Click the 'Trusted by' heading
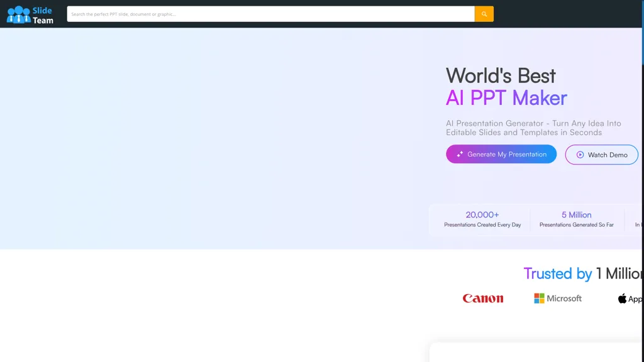 [x=557, y=274]
